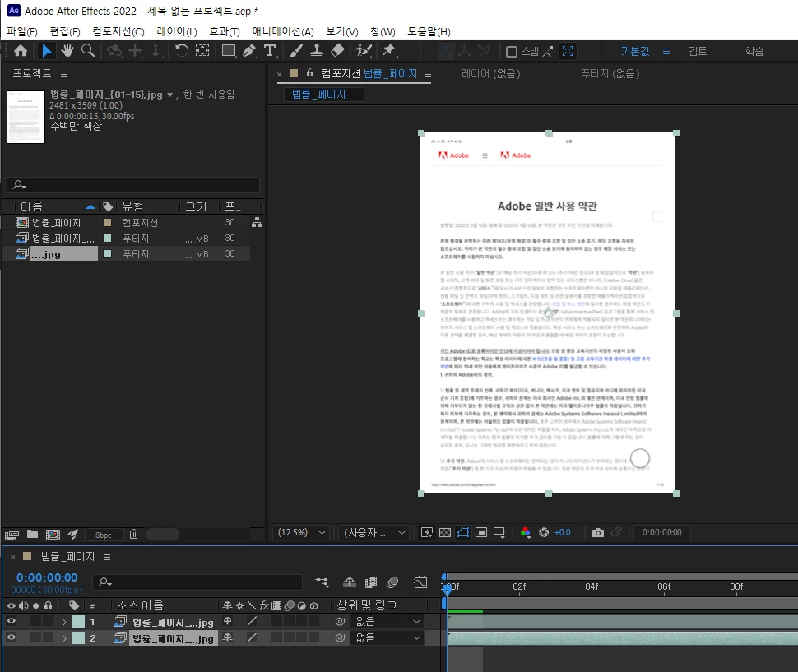Select the Rotation tool
Image resolution: width=798 pixels, height=672 pixels.
(x=182, y=51)
